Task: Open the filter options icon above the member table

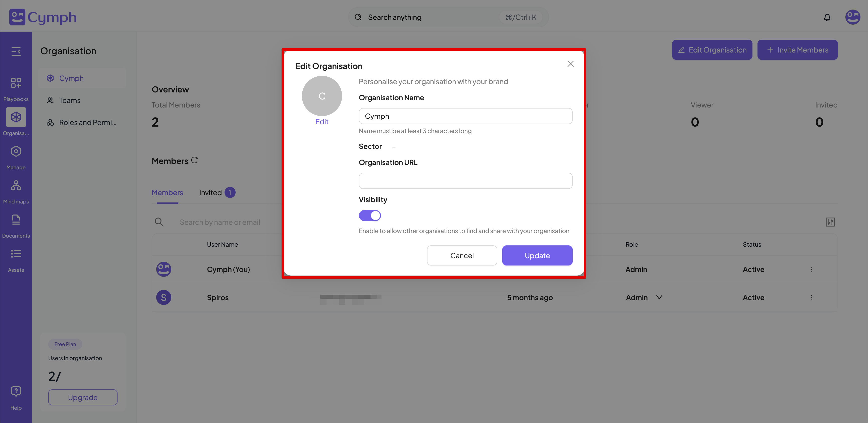Action: [x=831, y=222]
